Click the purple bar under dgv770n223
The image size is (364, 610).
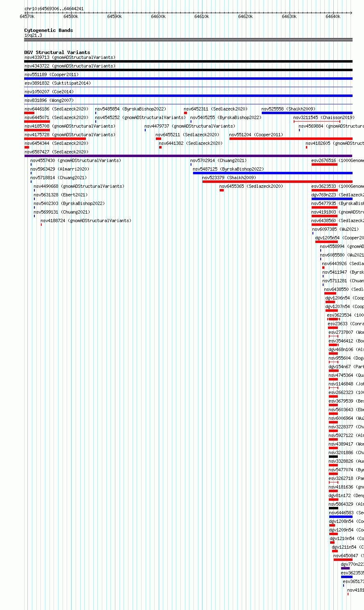pos(345,568)
